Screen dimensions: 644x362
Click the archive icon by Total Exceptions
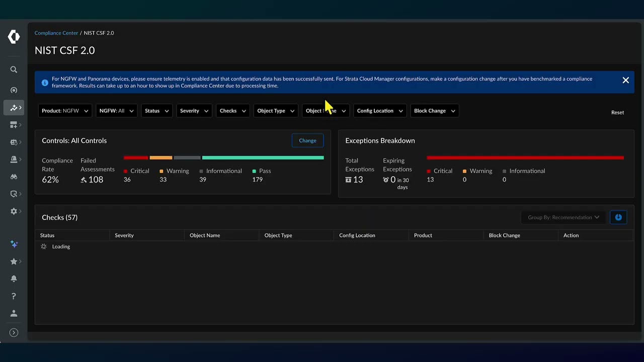click(348, 179)
